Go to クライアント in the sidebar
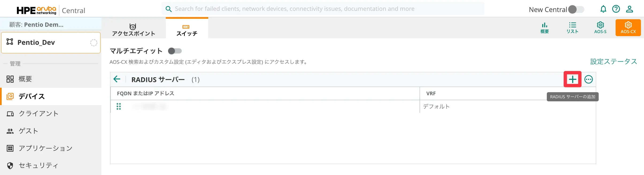Image resolution: width=644 pixels, height=175 pixels. pos(39,114)
